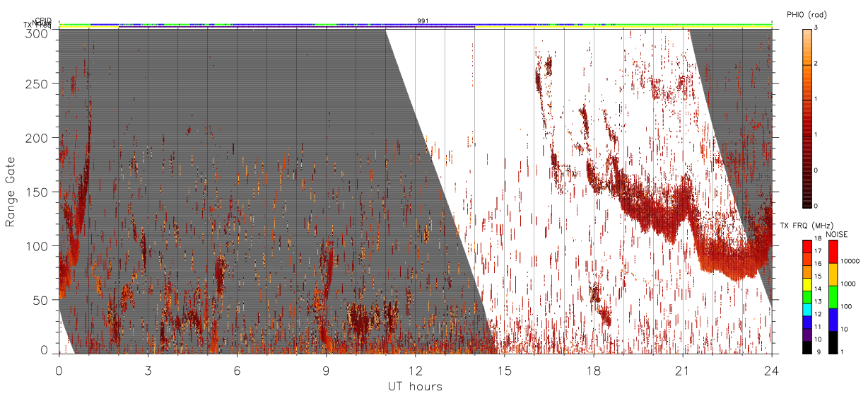The height and width of the screenshot is (401, 868).
Task: Pick the green swatch in the NOISE legend
Action: point(833,296)
